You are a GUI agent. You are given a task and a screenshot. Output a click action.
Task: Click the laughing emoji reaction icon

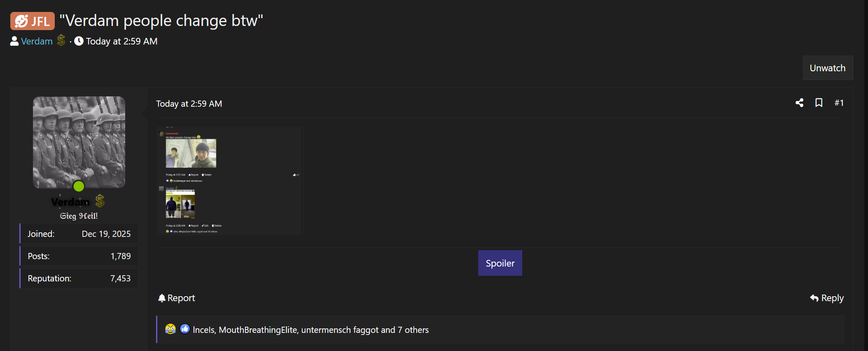[170, 329]
